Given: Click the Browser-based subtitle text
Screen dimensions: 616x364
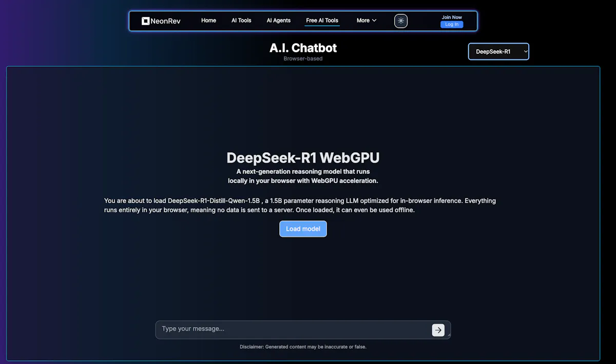Looking at the screenshot, I should tap(303, 58).
